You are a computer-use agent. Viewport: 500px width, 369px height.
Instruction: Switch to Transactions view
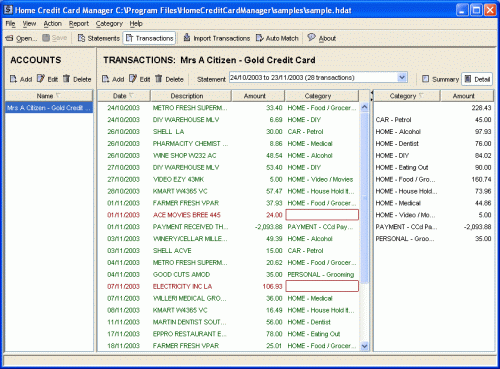pyautogui.click(x=149, y=38)
